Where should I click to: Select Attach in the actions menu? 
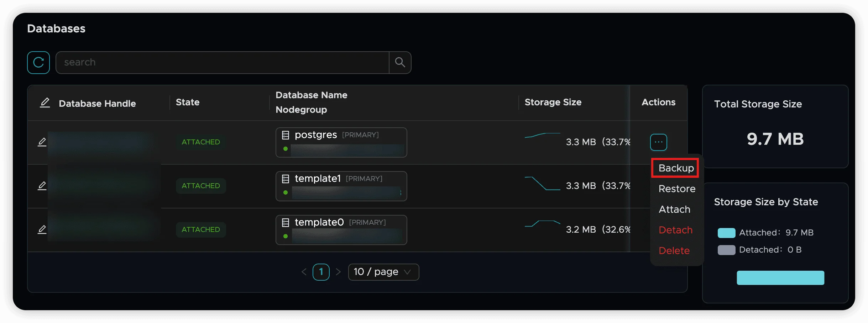pyautogui.click(x=674, y=210)
